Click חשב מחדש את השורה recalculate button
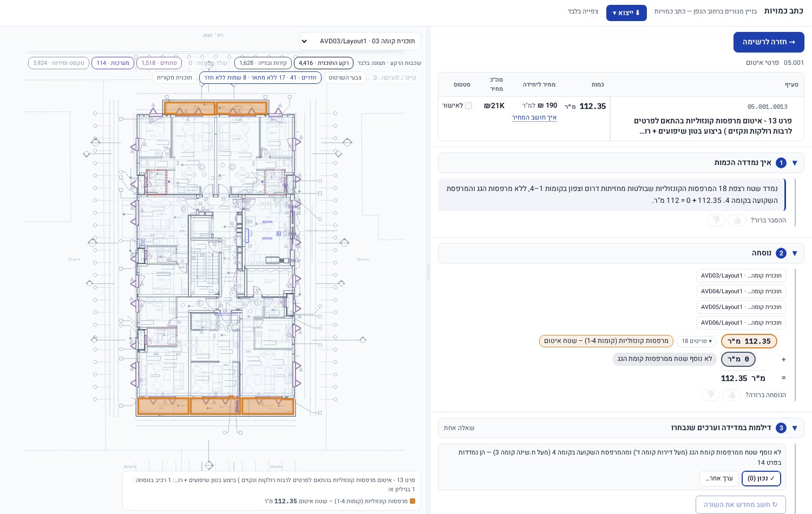The width and height of the screenshot is (812, 514). pos(741,505)
